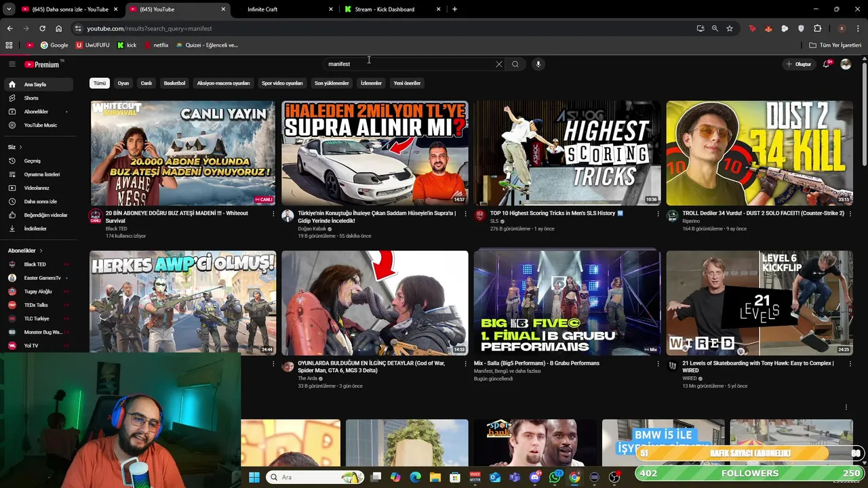Open options menu for TROLL Dediler video
868x488 pixels.
pyautogui.click(x=849, y=214)
